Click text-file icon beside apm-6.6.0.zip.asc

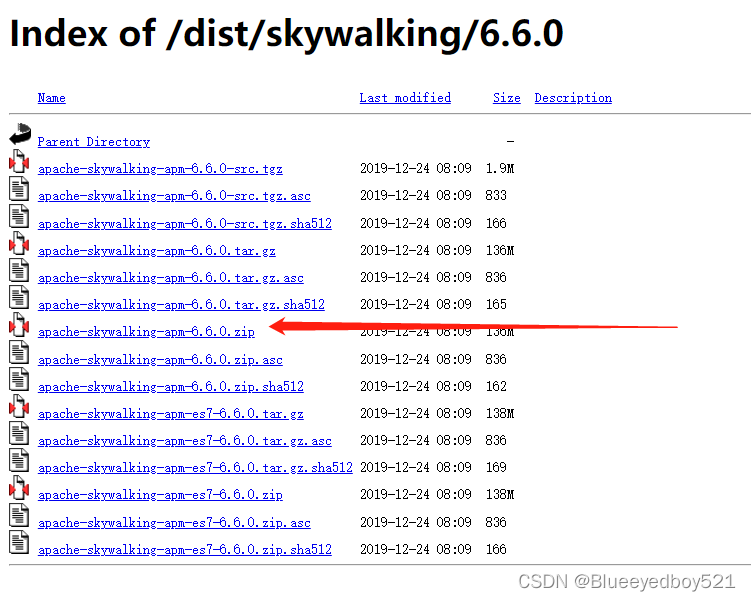(x=19, y=352)
